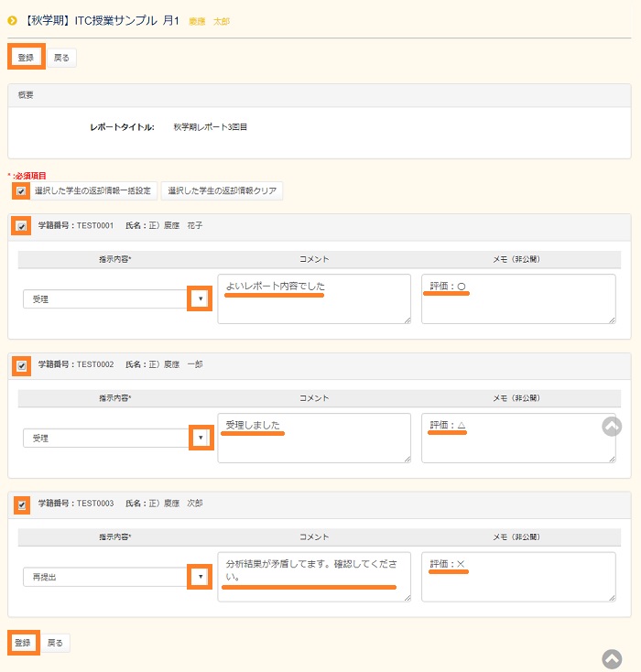Image resolution: width=641 pixels, height=672 pixels.
Task: Expand the 再提出 dropdown for TEST0003
Action: click(200, 577)
